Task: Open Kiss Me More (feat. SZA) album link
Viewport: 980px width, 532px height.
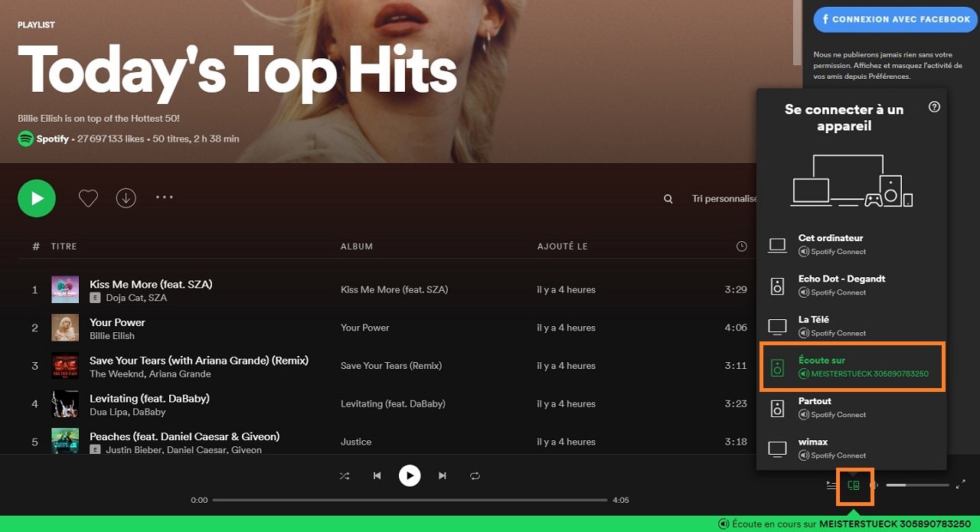Action: 394,289
